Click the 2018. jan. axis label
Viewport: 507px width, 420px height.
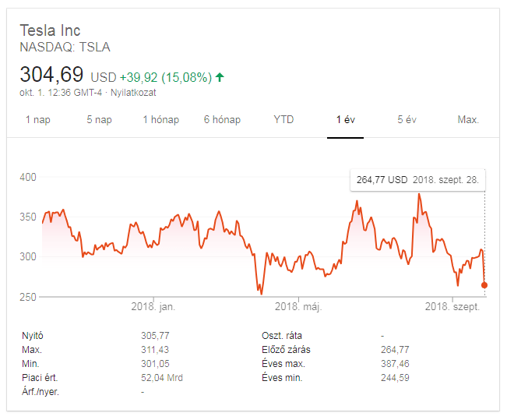(154, 307)
